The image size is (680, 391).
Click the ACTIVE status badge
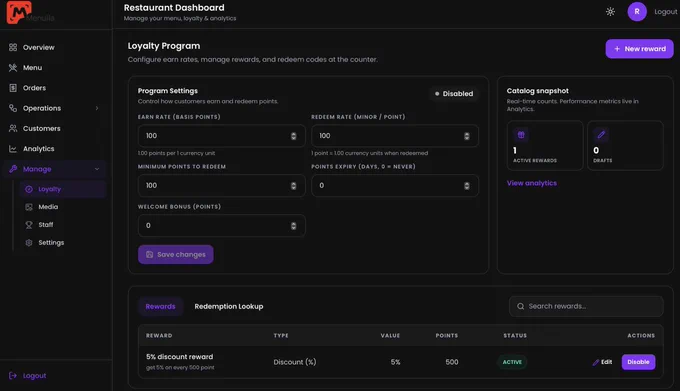[512, 362]
